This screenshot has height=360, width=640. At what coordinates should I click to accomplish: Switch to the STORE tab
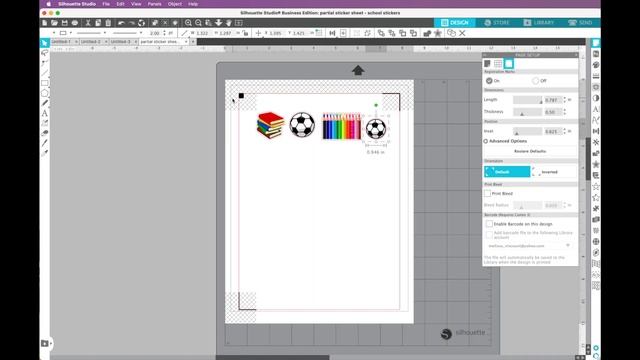coord(497,23)
